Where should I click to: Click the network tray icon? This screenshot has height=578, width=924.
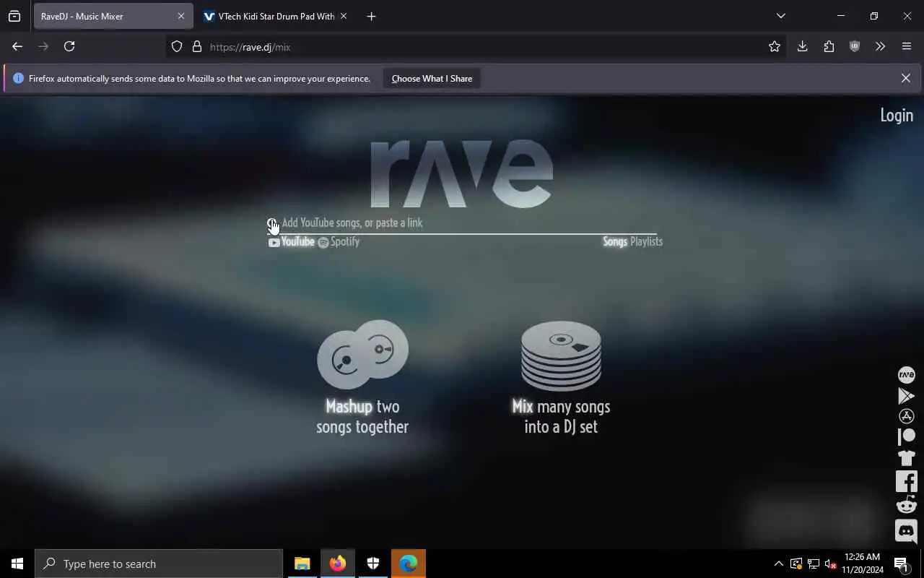813,564
